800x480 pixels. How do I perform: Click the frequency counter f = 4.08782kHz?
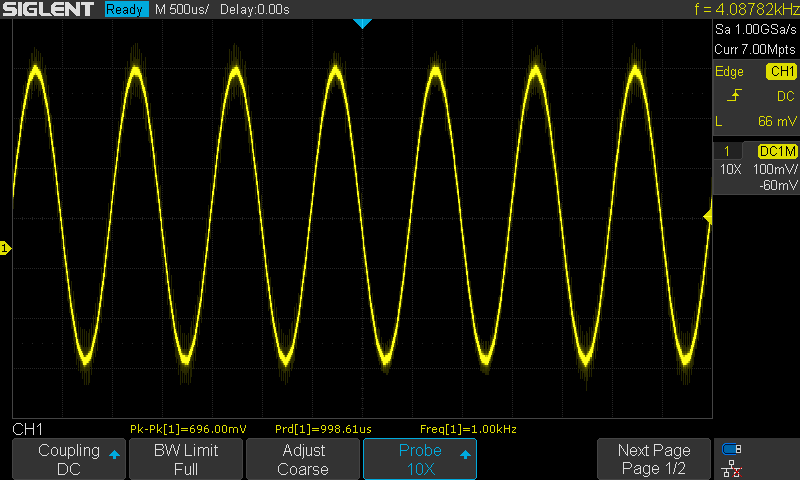(x=746, y=9)
